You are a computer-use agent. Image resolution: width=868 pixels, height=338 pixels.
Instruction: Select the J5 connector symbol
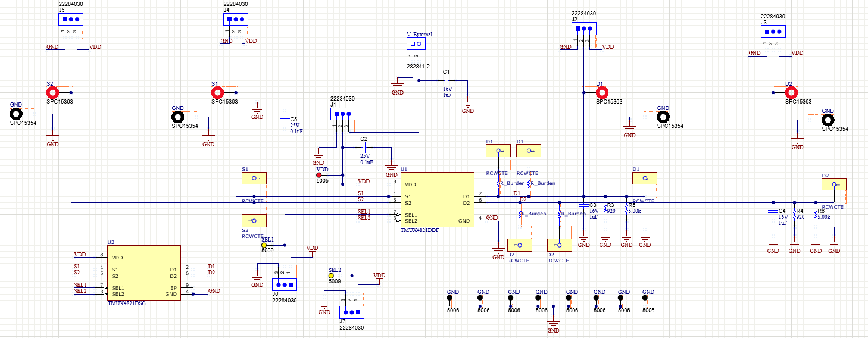(70, 20)
